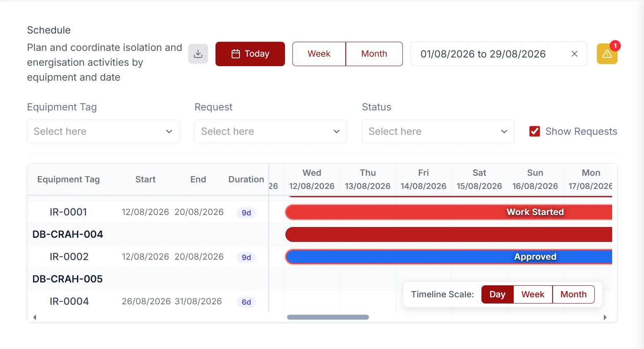The image size is (644, 349).
Task: Expand the Equipment Tag dropdown
Action: (103, 131)
